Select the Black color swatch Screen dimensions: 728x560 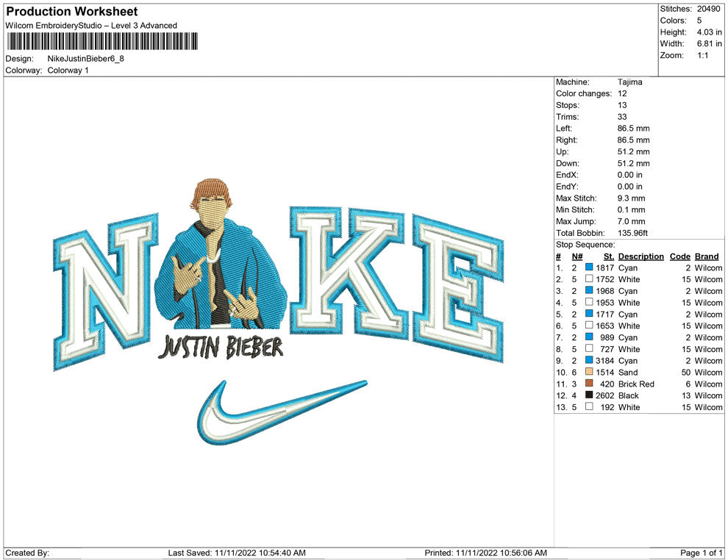coord(589,395)
